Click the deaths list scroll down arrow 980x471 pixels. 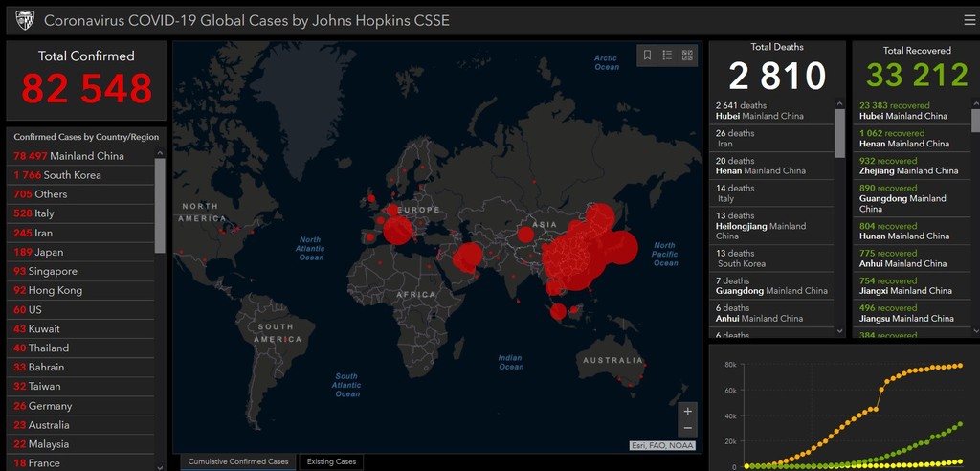[x=839, y=331]
